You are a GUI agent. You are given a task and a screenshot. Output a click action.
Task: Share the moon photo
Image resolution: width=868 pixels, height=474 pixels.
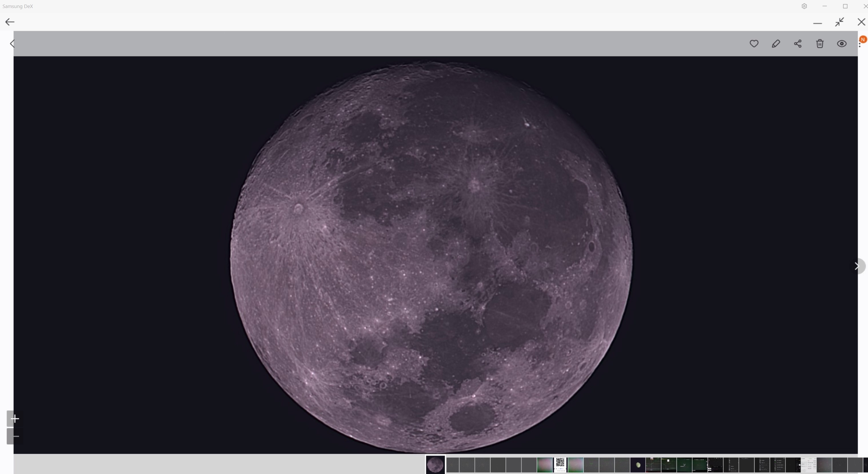(798, 43)
